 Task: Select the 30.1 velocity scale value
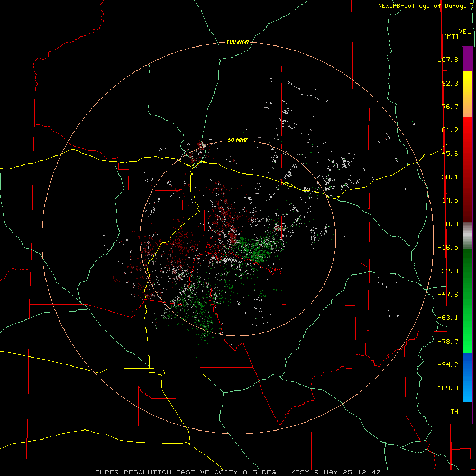450,177
